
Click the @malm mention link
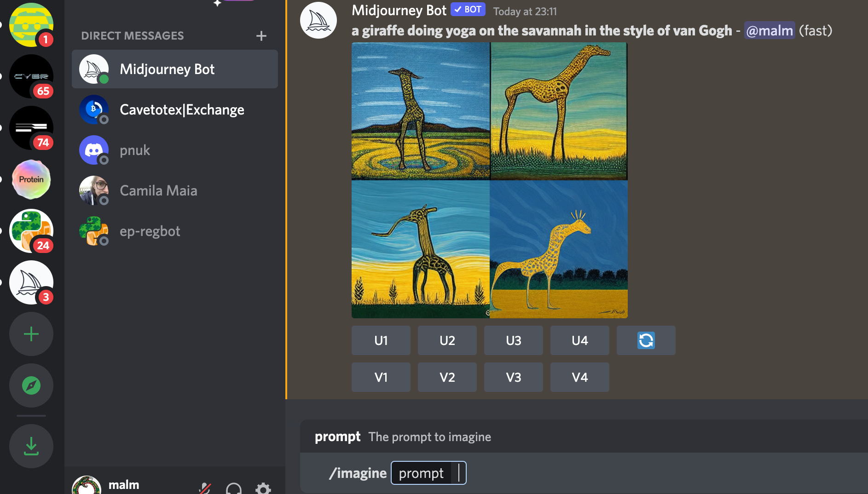click(770, 30)
